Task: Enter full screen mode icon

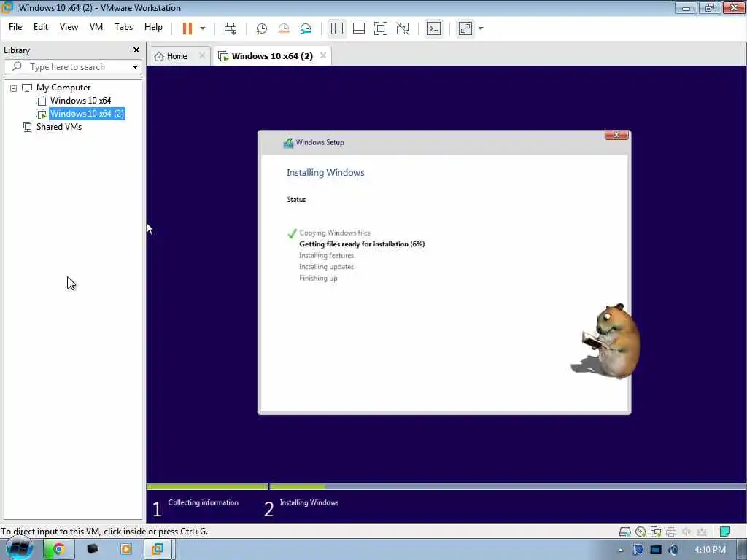Action: [381, 28]
